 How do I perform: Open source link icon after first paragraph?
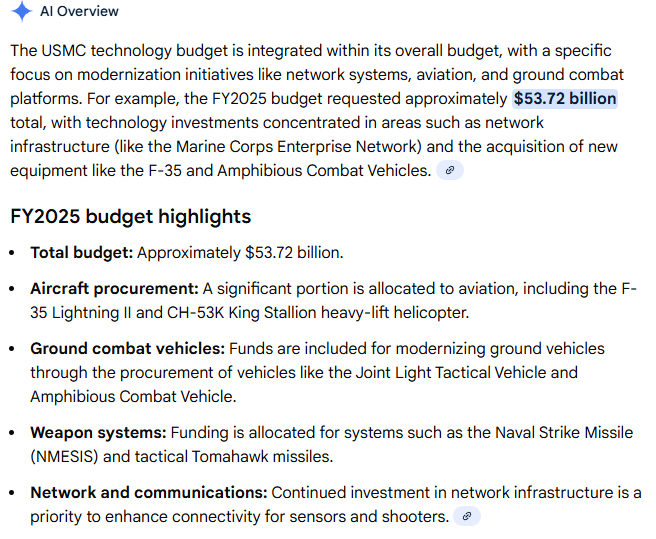450,171
